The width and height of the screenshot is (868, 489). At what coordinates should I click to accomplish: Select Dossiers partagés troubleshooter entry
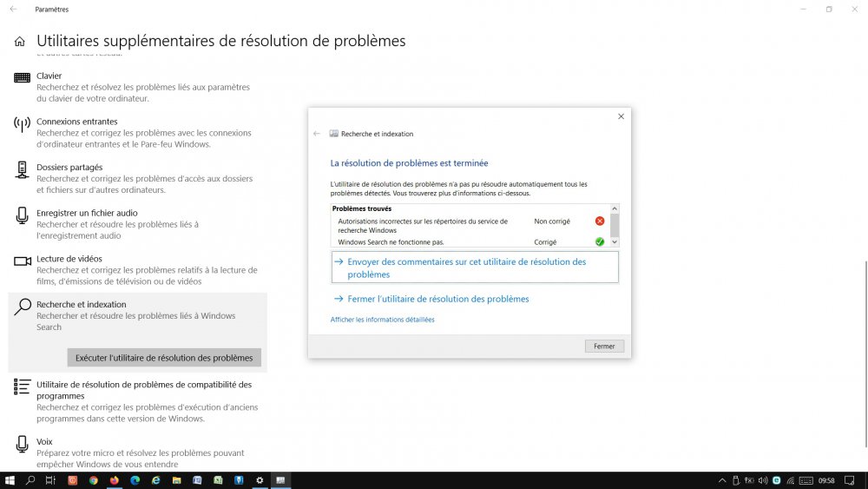coord(137,178)
